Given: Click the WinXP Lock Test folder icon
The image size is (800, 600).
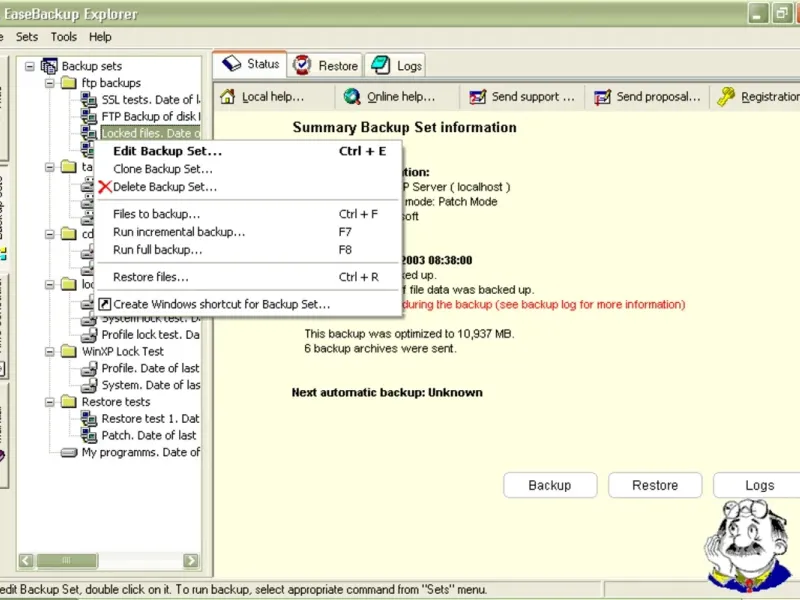Looking at the screenshot, I should 68,351.
